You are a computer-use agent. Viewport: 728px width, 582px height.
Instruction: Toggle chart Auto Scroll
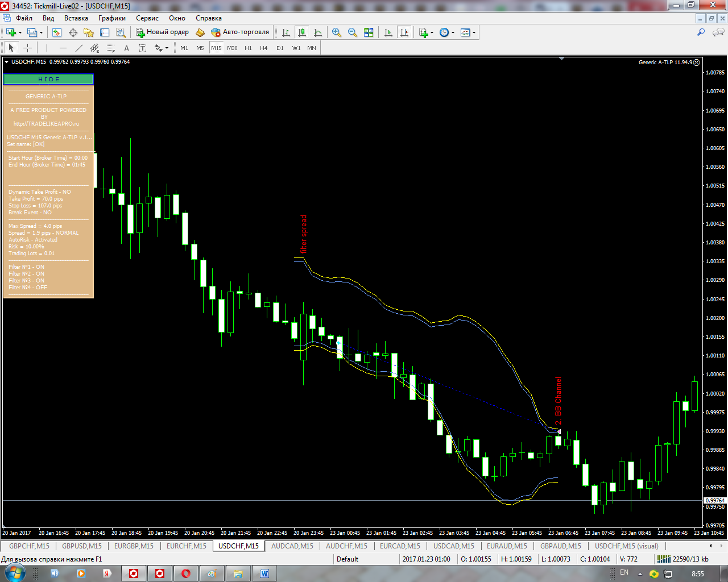pyautogui.click(x=388, y=32)
